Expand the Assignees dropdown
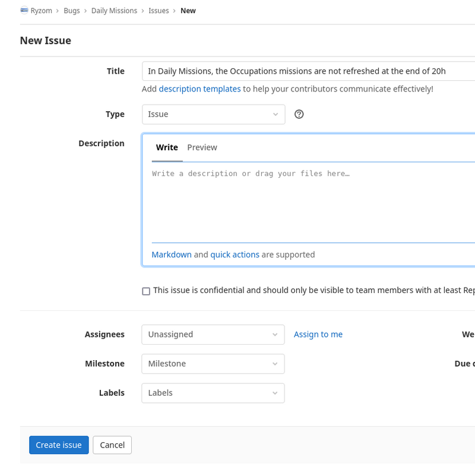Image resolution: width=475 pixels, height=476 pixels. pos(213,335)
